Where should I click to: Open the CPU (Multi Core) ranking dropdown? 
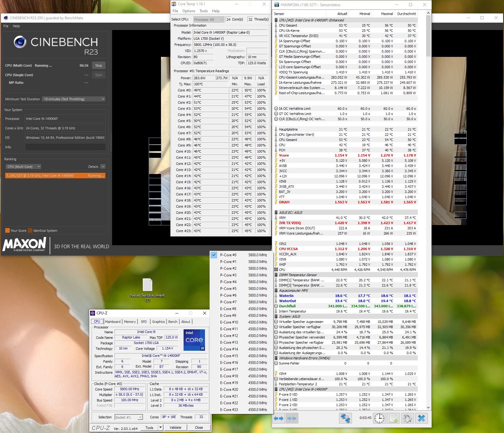point(23,167)
